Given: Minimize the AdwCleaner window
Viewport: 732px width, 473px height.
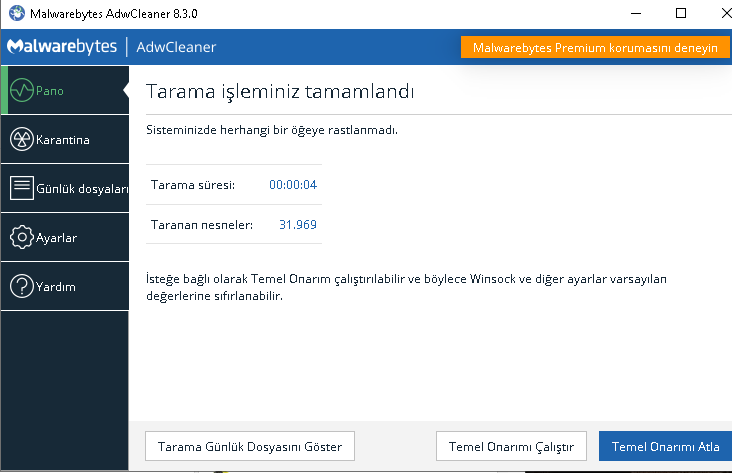Looking at the screenshot, I should 636,14.
